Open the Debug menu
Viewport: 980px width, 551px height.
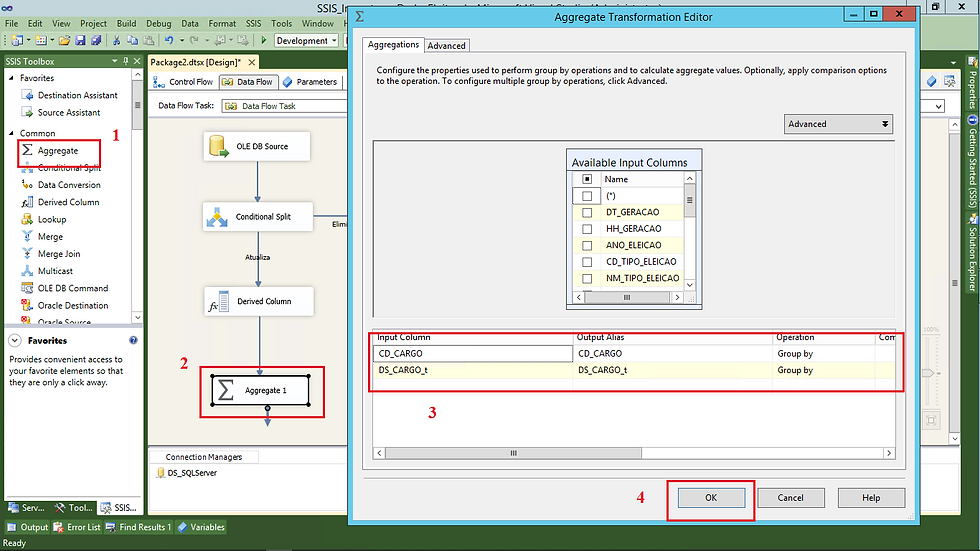[159, 24]
